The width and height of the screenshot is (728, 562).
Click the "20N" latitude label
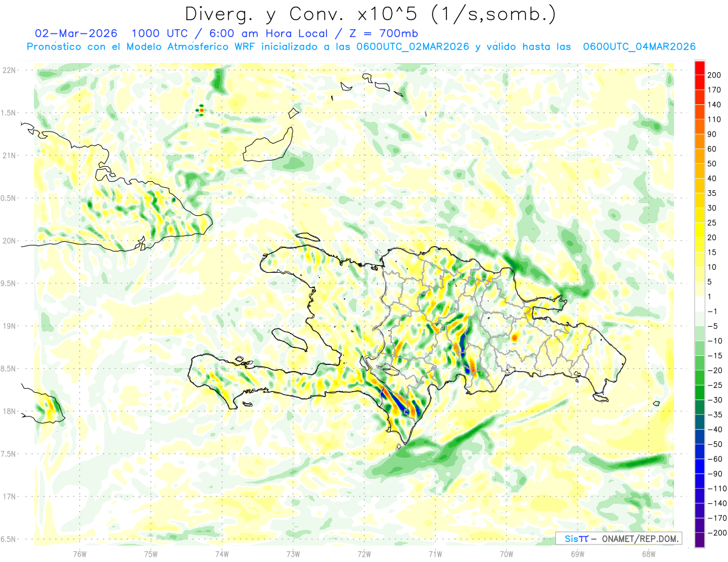9,241
